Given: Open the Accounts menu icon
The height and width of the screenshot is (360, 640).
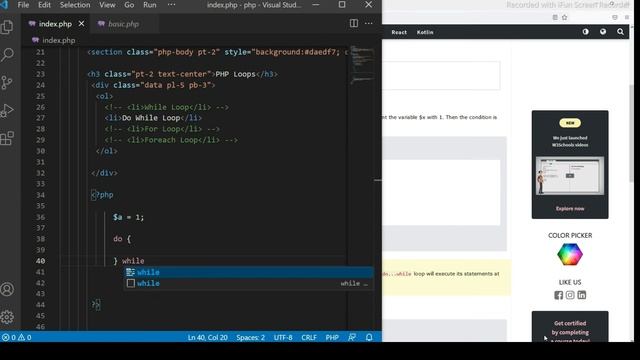Looking at the screenshot, I should tap(7, 289).
